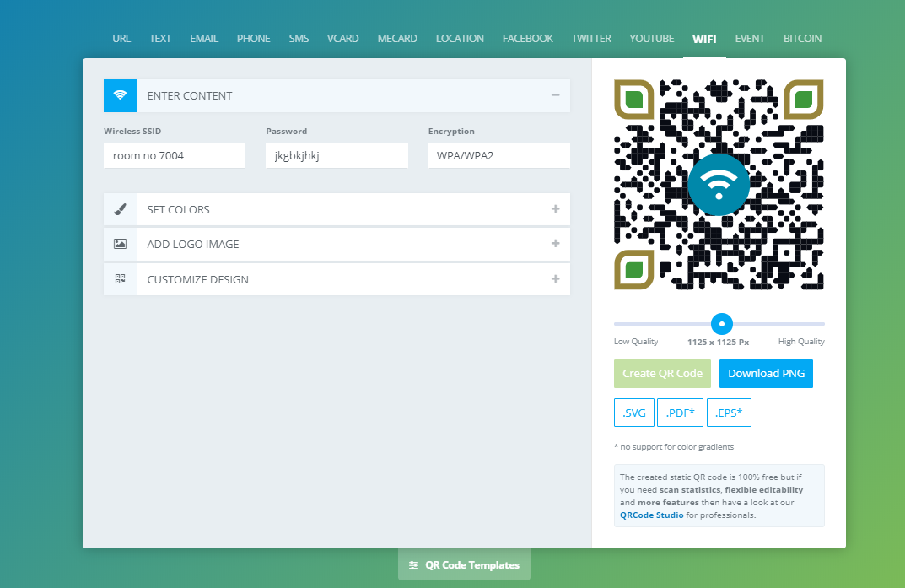Switch to the MECARD tab
905x588 pixels.
pos(397,39)
